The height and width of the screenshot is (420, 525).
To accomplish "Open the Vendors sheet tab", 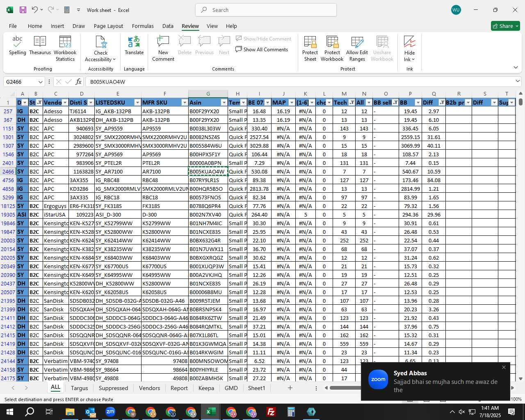I will coord(149,388).
